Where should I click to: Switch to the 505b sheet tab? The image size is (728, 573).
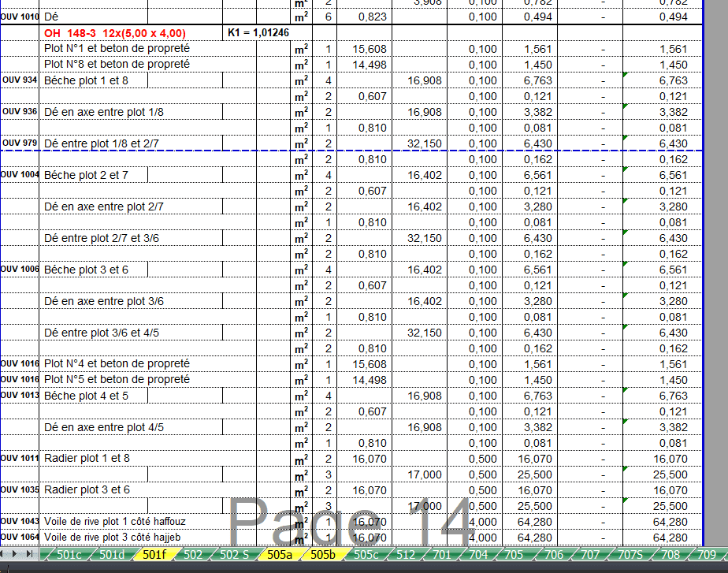tap(322, 555)
